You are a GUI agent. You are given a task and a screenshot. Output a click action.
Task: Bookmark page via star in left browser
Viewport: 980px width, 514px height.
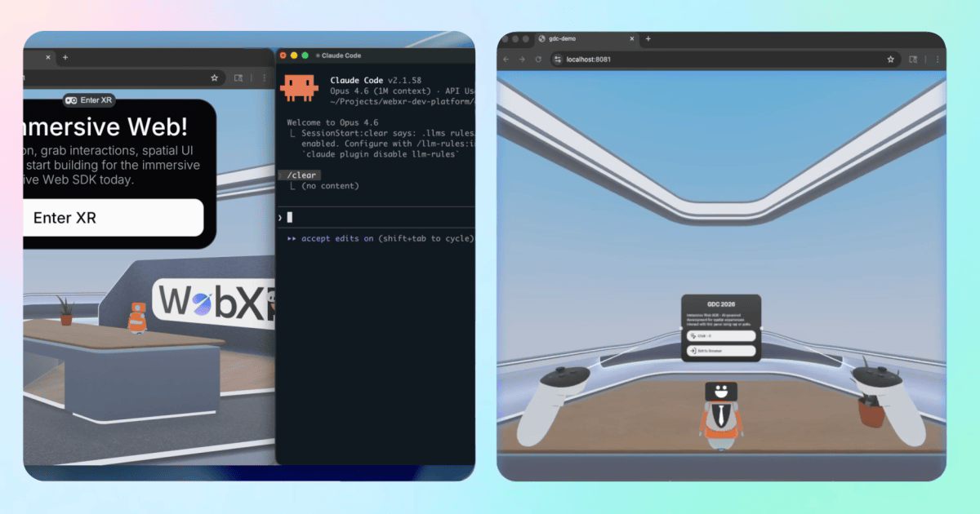(214, 78)
